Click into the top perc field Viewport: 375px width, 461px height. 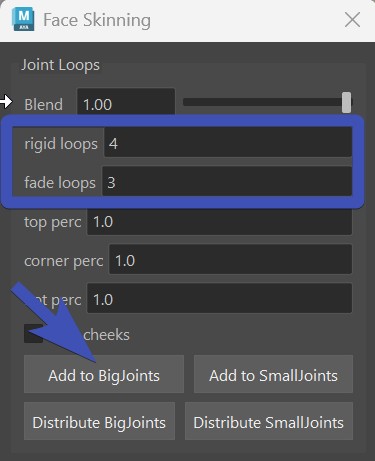(x=219, y=221)
